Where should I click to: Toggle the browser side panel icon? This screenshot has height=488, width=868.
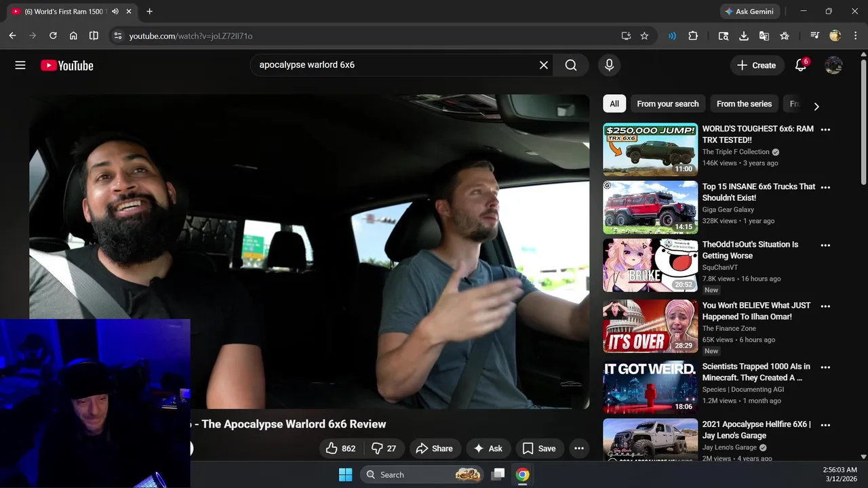tap(94, 36)
